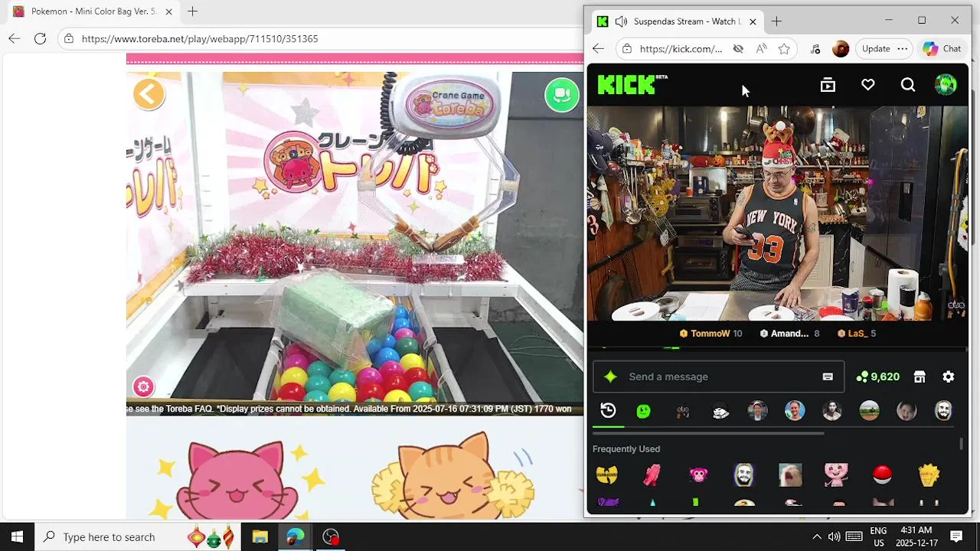Open new tab in Toreba window
The image size is (980, 551).
192,11
